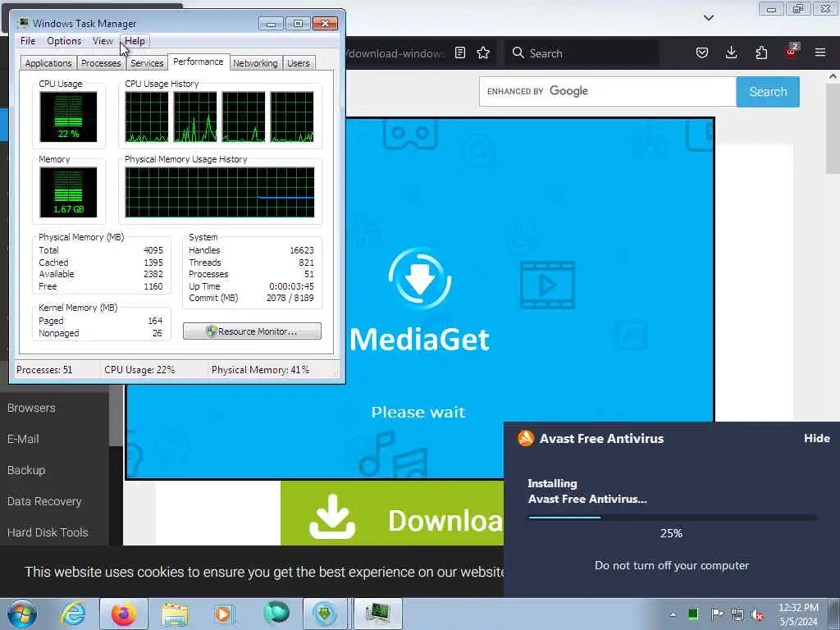Open Resource Monitor from Task Manager
Screen dimensions: 840x630
[x=253, y=331]
